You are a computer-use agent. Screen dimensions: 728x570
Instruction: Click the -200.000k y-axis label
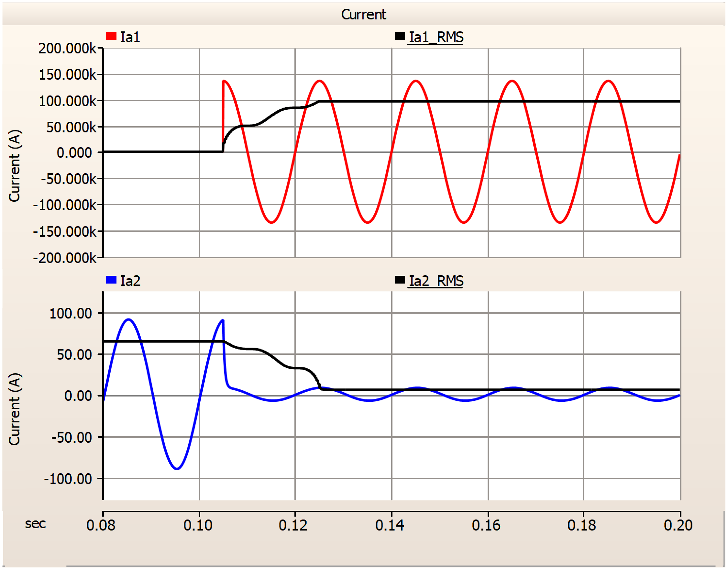pyautogui.click(x=65, y=258)
